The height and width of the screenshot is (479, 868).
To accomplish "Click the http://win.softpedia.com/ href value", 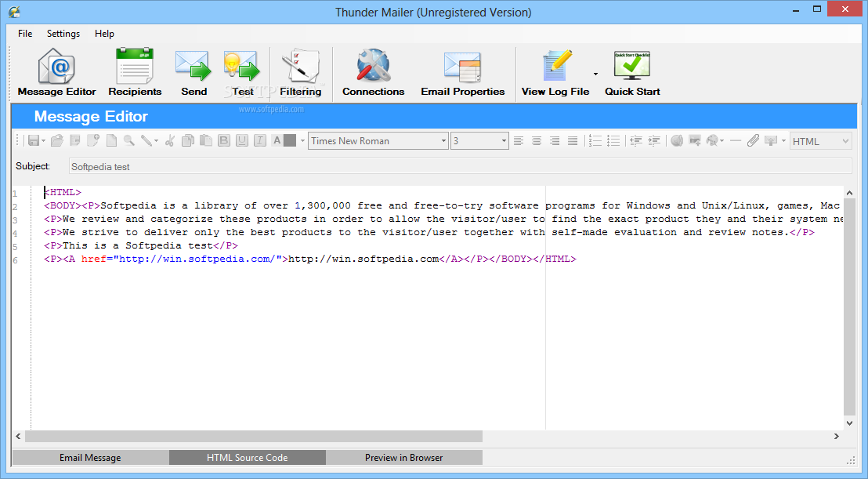I will (x=197, y=259).
